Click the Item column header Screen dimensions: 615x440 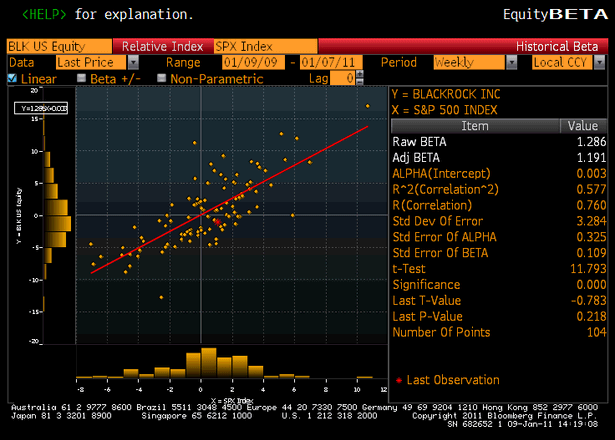(x=475, y=126)
